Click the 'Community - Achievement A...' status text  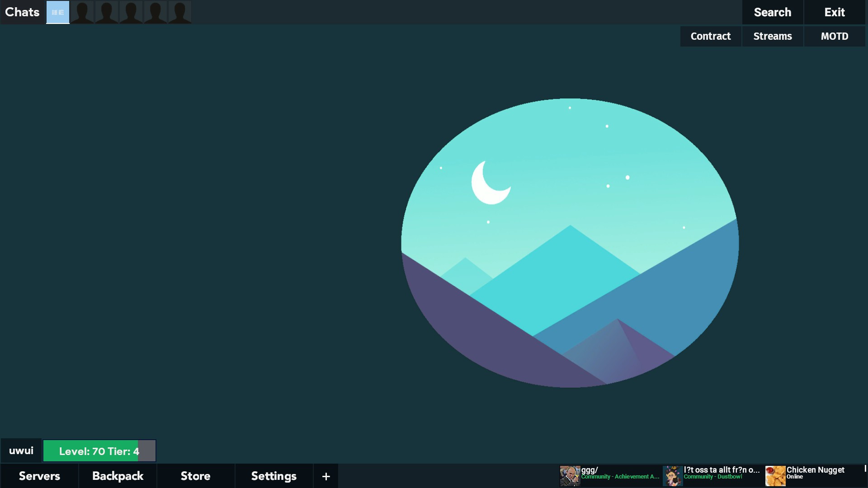tap(620, 477)
